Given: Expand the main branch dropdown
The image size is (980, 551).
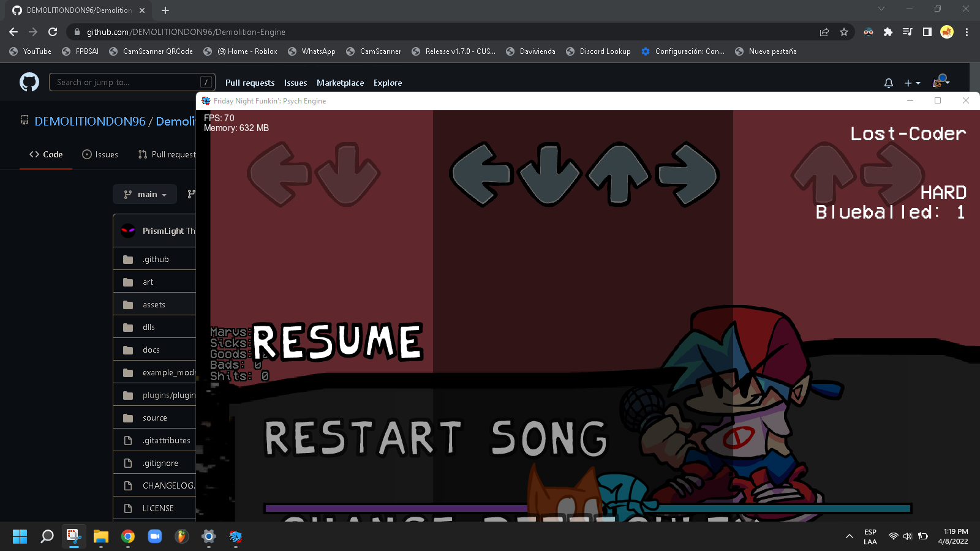Looking at the screenshot, I should point(145,194).
